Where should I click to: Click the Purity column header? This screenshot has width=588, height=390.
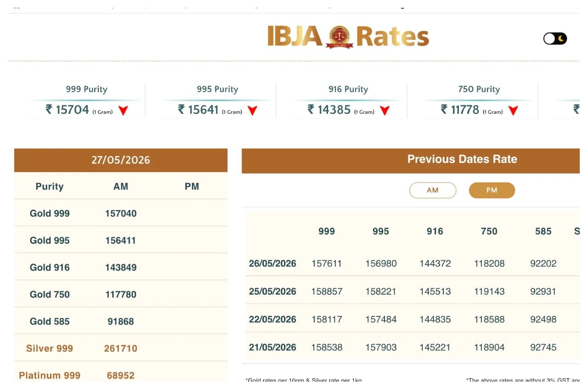tap(50, 186)
